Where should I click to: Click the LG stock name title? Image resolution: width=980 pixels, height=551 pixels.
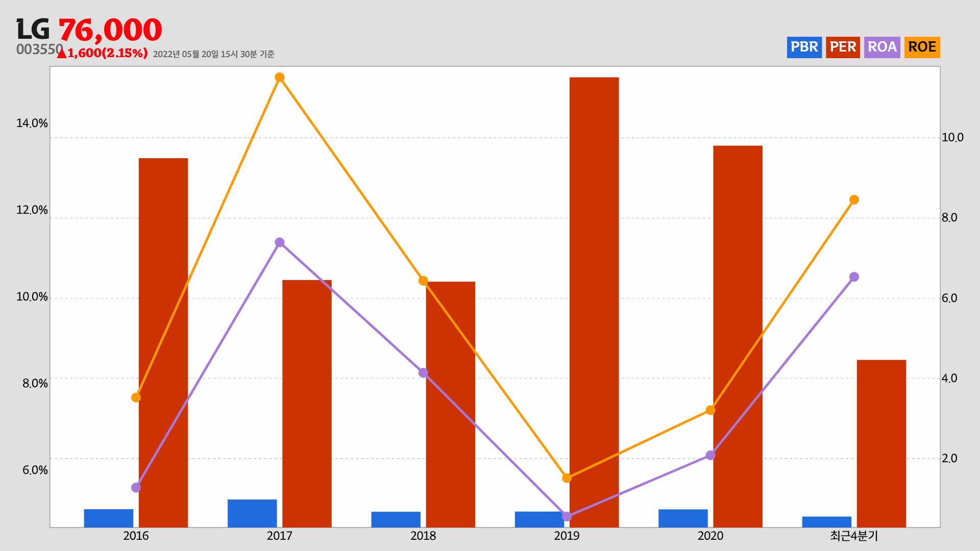(x=33, y=30)
